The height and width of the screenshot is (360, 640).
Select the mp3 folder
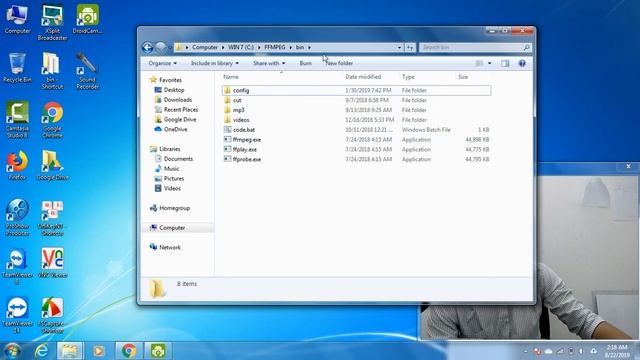coord(356,110)
